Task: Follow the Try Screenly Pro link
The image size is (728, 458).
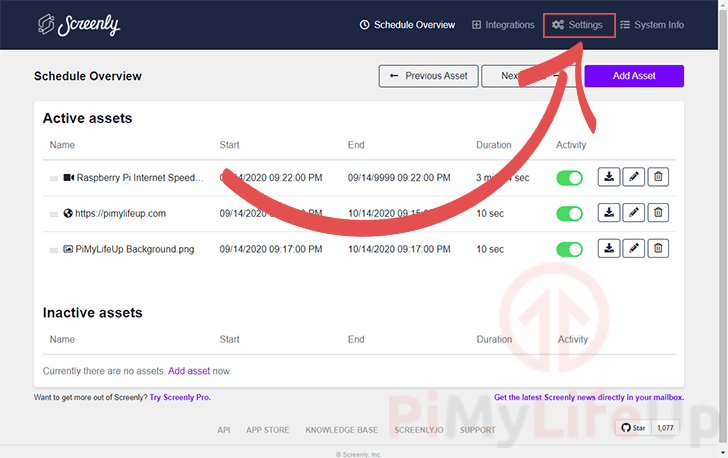Action: [x=180, y=397]
